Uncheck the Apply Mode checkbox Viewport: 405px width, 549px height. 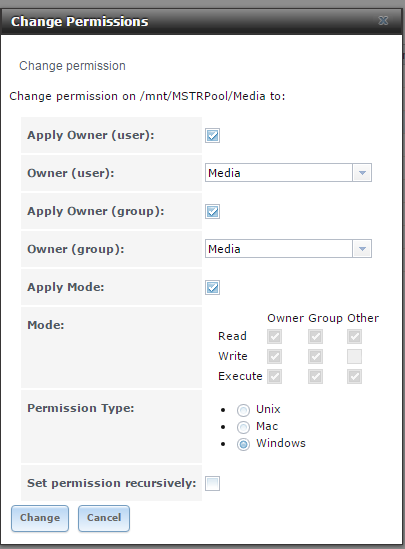click(212, 287)
